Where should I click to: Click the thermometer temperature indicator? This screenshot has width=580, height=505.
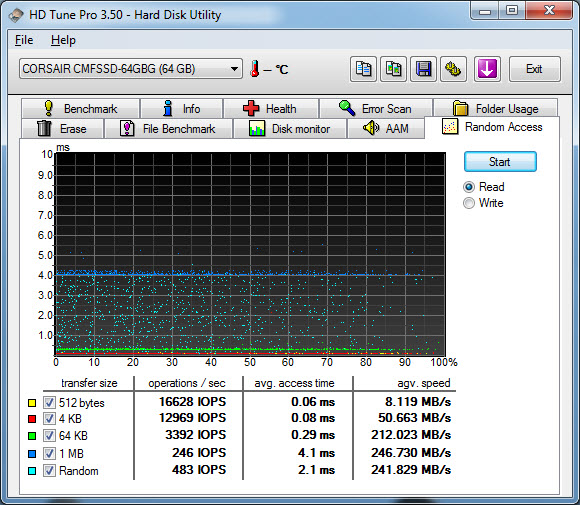click(254, 69)
